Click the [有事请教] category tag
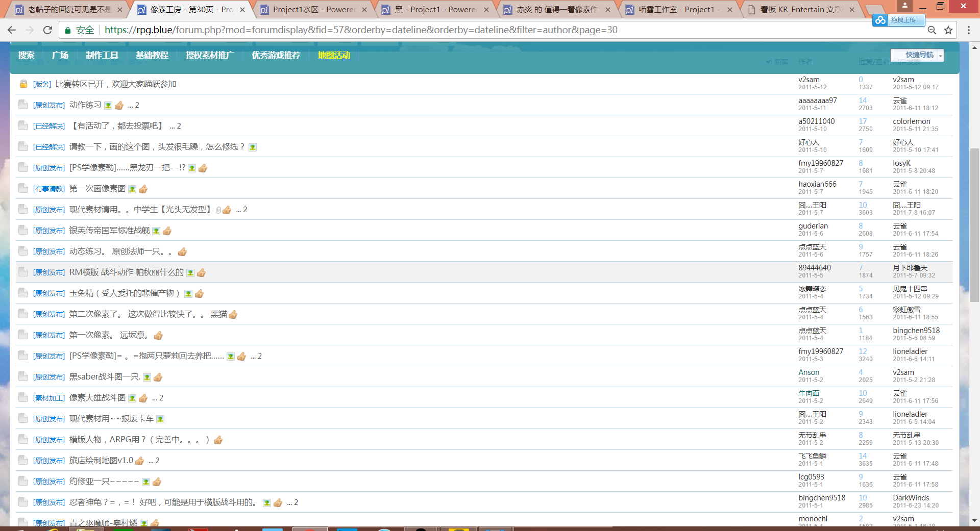This screenshot has height=531, width=980. [x=49, y=189]
